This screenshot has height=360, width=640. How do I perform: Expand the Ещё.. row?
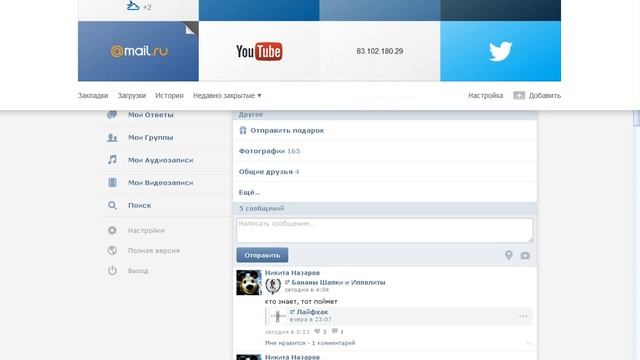pyautogui.click(x=385, y=192)
